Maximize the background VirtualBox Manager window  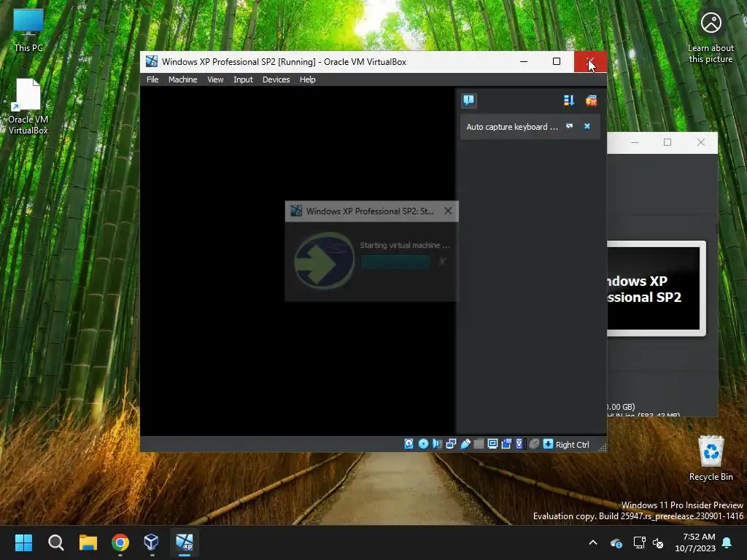point(667,142)
